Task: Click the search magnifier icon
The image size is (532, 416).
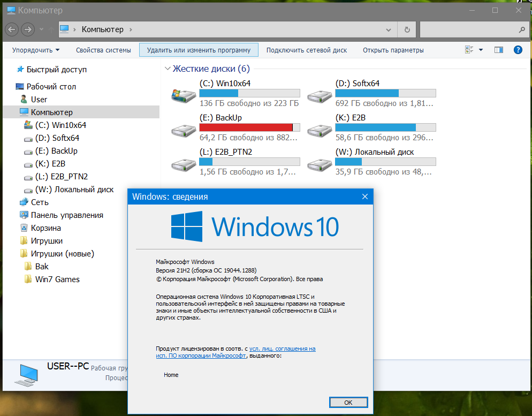Action: tap(522, 30)
